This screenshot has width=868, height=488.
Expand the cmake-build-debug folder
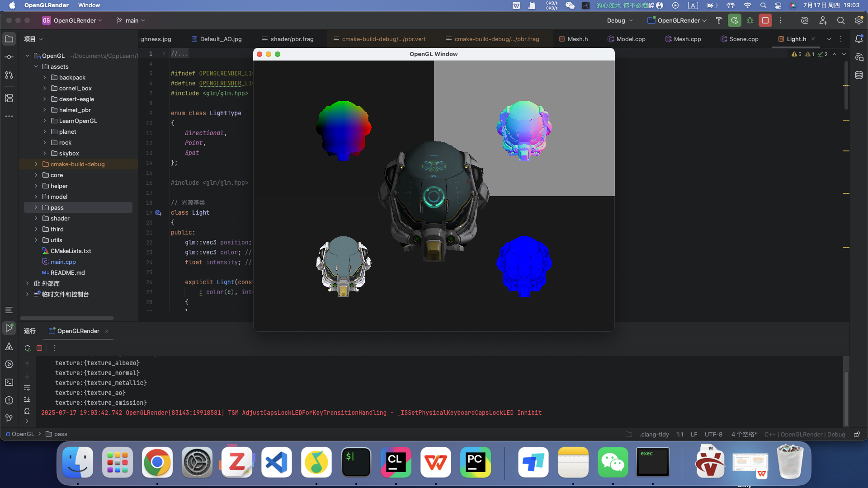[x=36, y=164]
